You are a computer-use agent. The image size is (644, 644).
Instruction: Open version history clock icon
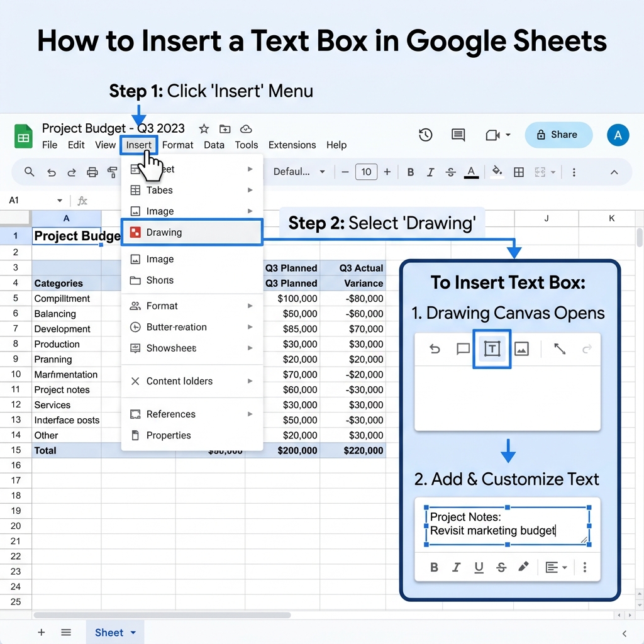click(426, 135)
